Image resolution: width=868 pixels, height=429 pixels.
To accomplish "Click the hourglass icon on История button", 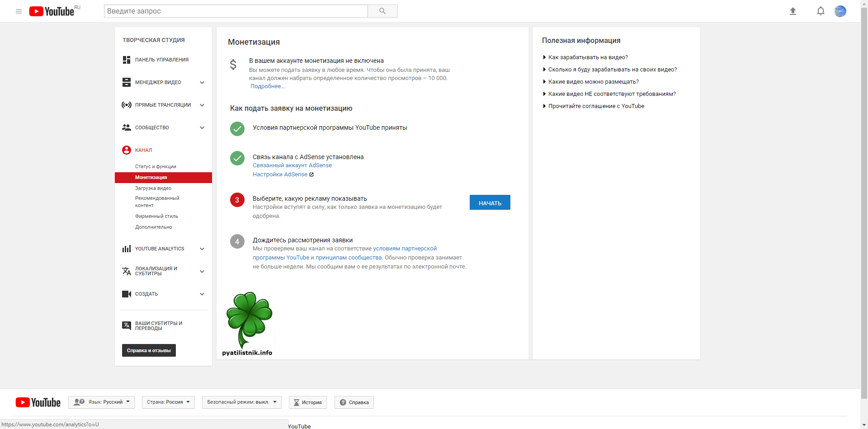I will [297, 402].
